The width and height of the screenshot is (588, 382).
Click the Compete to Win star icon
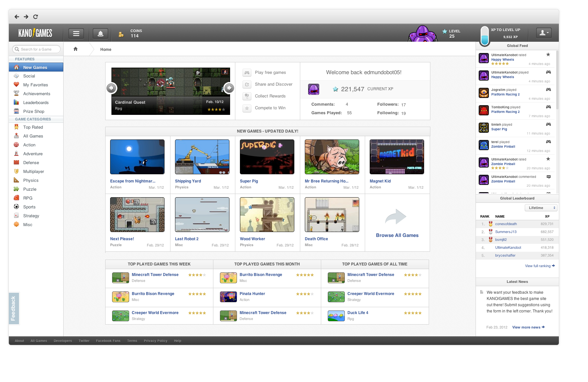tap(247, 108)
